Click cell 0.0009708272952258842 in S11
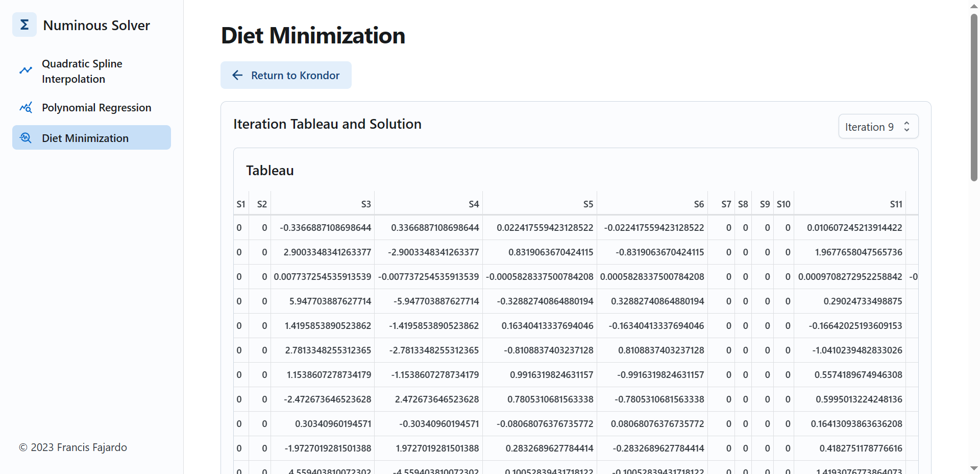Image resolution: width=980 pixels, height=474 pixels. [x=850, y=276]
